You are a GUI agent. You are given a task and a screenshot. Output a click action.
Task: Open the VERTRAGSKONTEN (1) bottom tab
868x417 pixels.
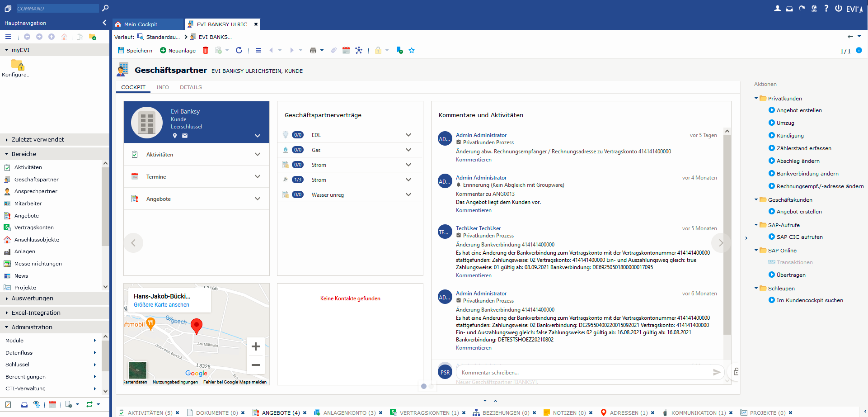tap(429, 412)
